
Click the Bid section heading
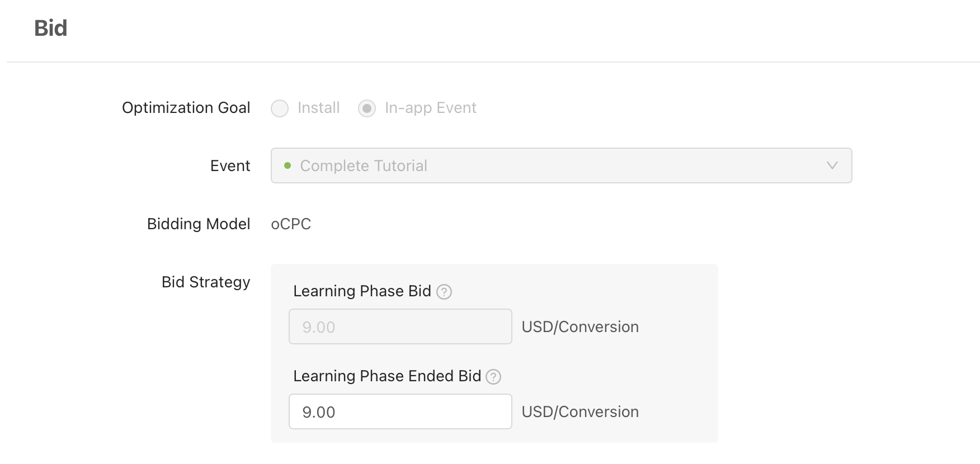pos(51,28)
